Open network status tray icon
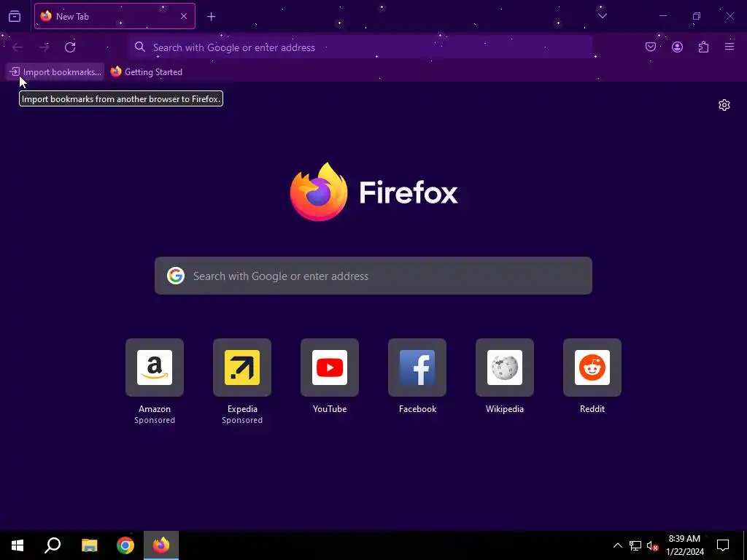 [x=635, y=545]
